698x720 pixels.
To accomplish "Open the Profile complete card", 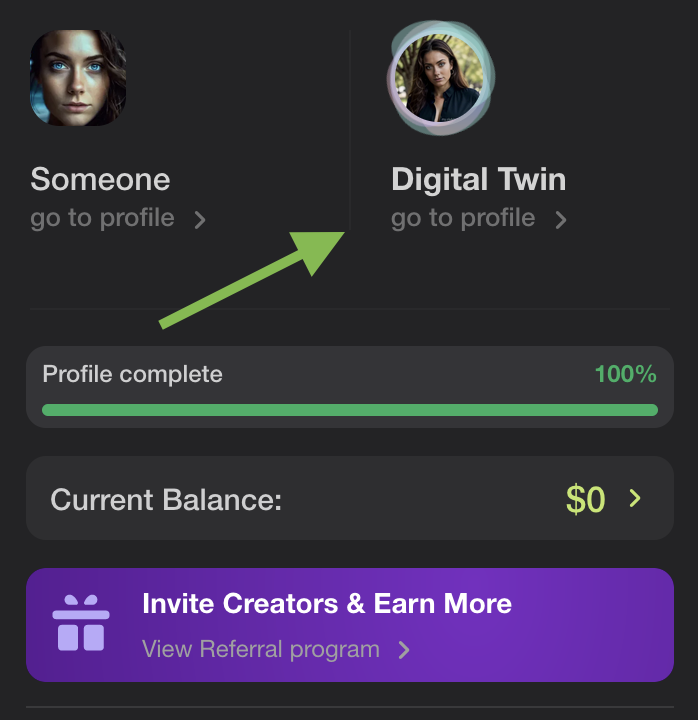I will [350, 387].
